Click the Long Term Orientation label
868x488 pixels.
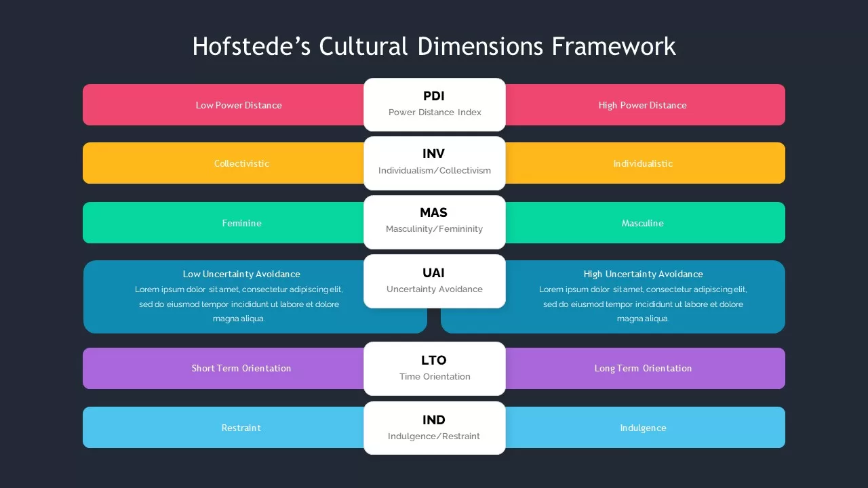(x=643, y=369)
